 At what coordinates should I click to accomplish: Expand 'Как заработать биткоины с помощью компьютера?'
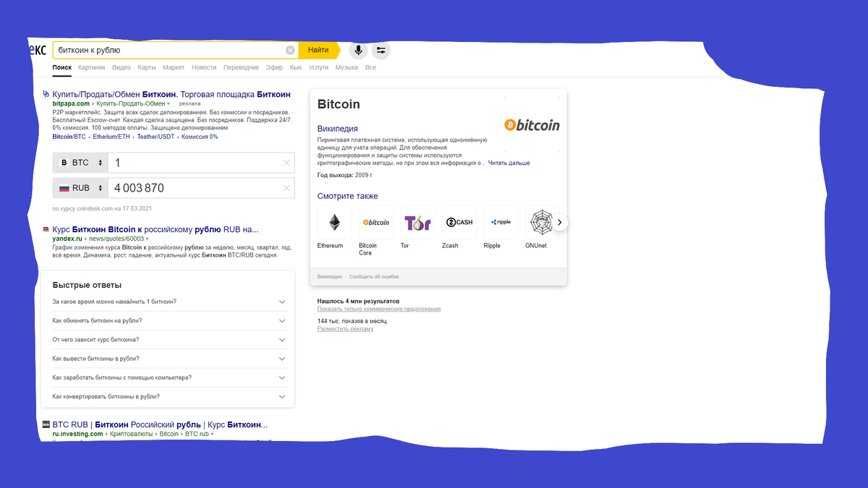click(170, 377)
